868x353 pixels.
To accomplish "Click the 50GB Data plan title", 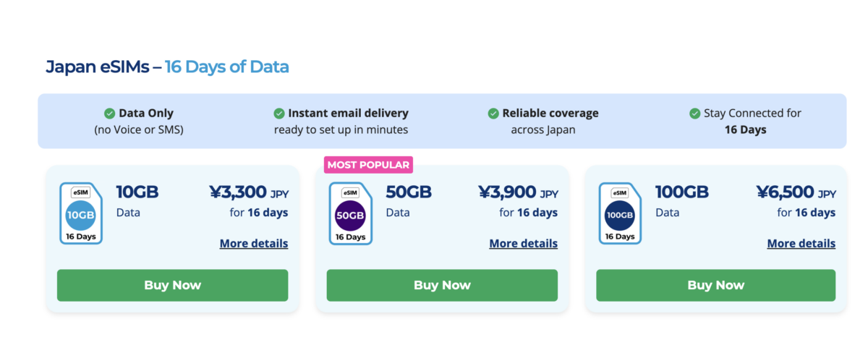I will pyautogui.click(x=409, y=192).
